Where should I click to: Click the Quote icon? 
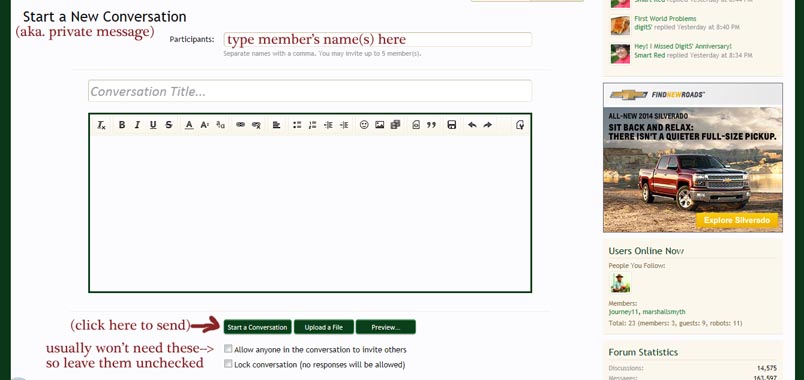[x=431, y=125]
